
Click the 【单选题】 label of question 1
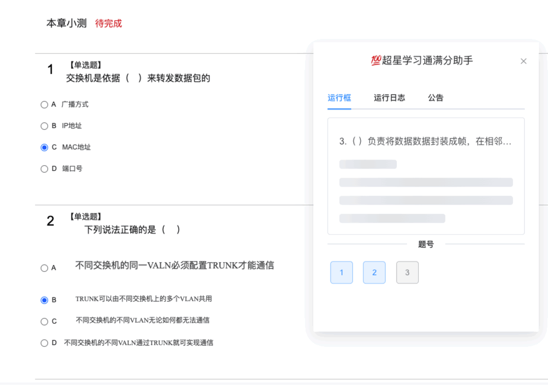tap(86, 65)
